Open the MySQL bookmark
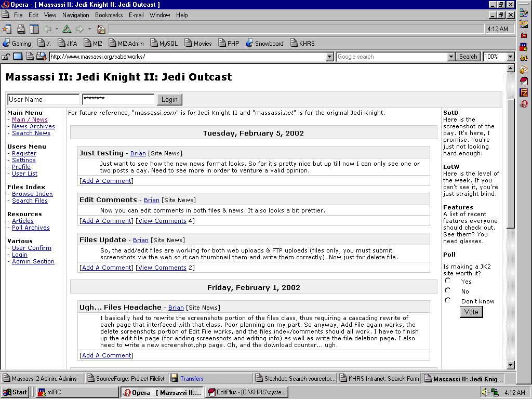The height and width of the screenshot is (399, 532). (x=164, y=44)
